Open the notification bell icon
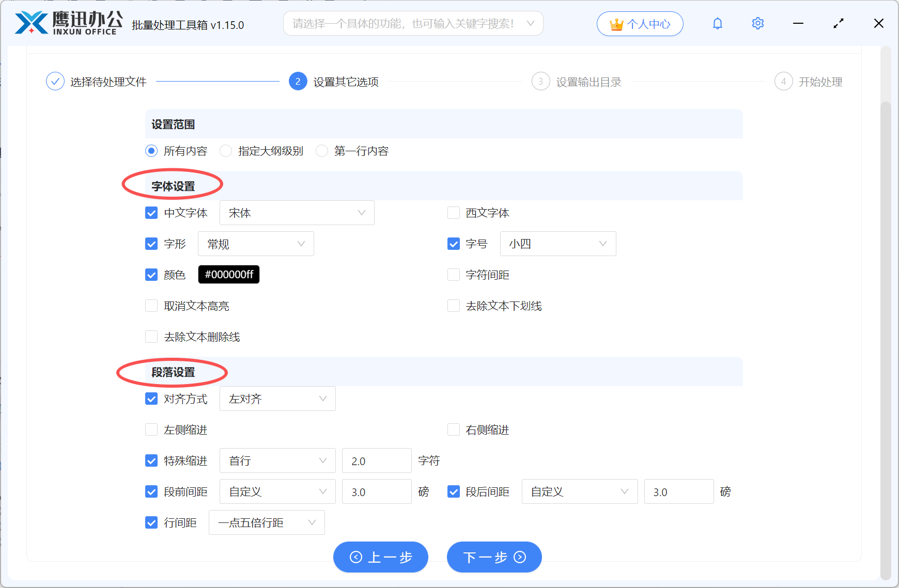 click(x=717, y=23)
